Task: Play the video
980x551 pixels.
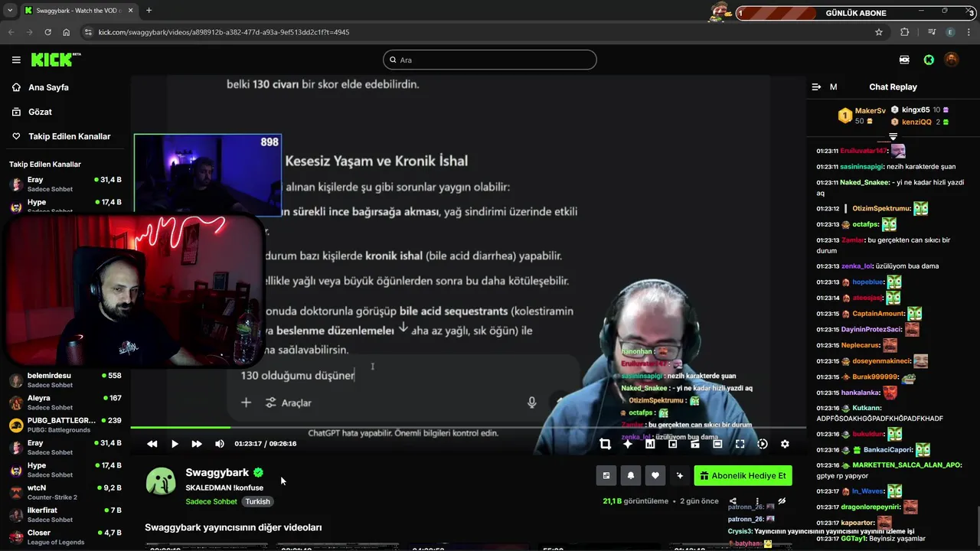Action: click(175, 444)
